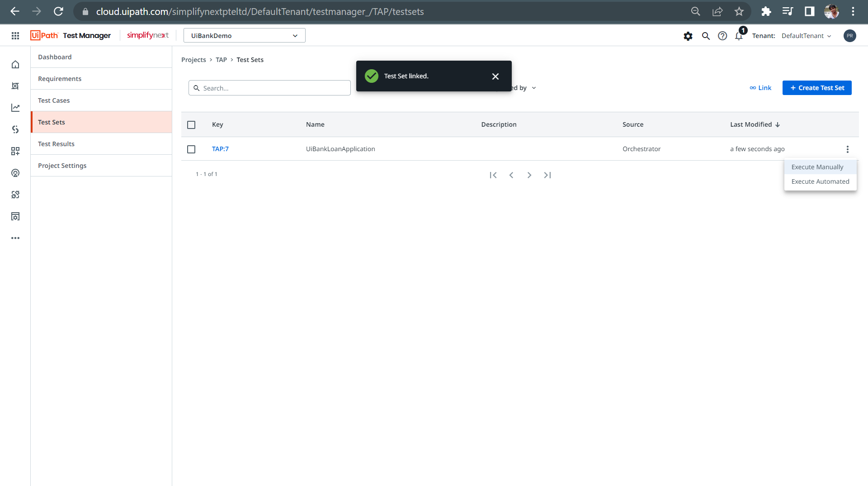Select Execute Automated from context menu
The height and width of the screenshot is (486, 868).
pyautogui.click(x=820, y=181)
